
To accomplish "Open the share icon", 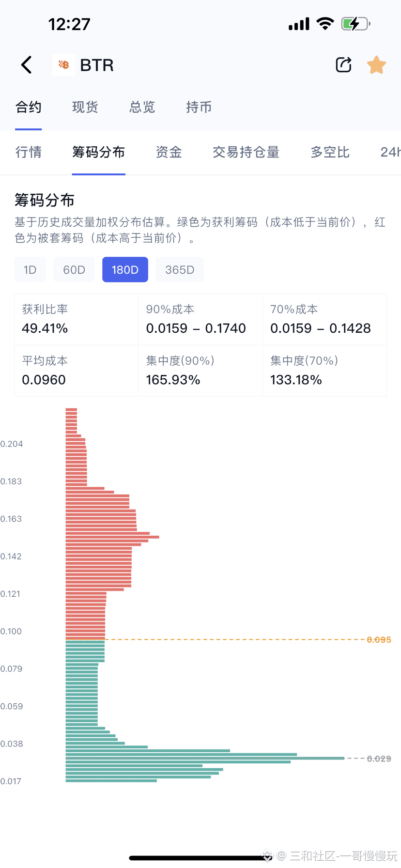I will click(343, 65).
